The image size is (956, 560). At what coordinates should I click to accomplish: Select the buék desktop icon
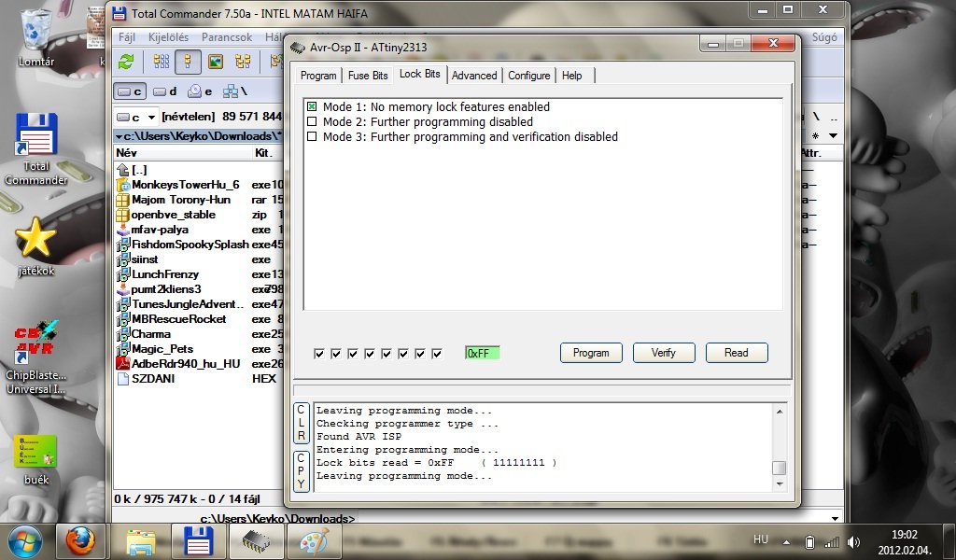click(x=36, y=460)
